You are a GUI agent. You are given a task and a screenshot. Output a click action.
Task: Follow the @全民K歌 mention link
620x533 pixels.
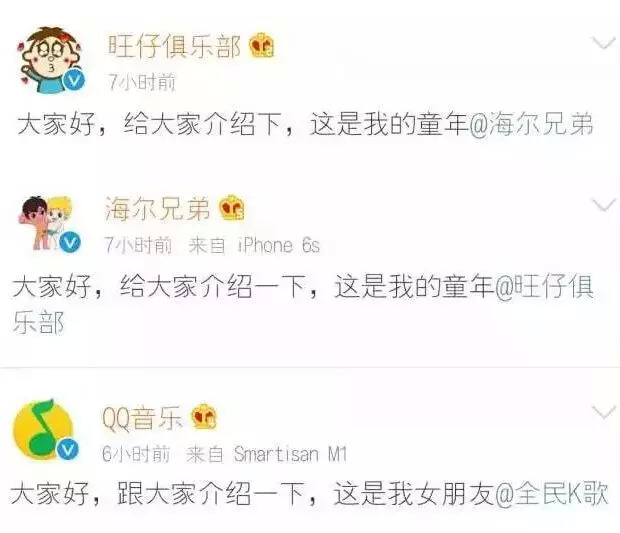551,493
